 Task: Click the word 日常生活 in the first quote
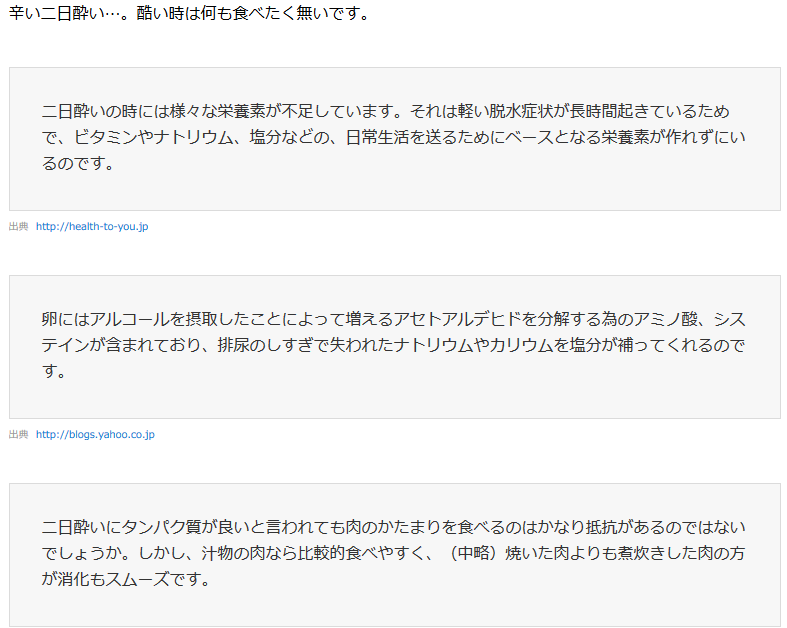[x=379, y=137]
